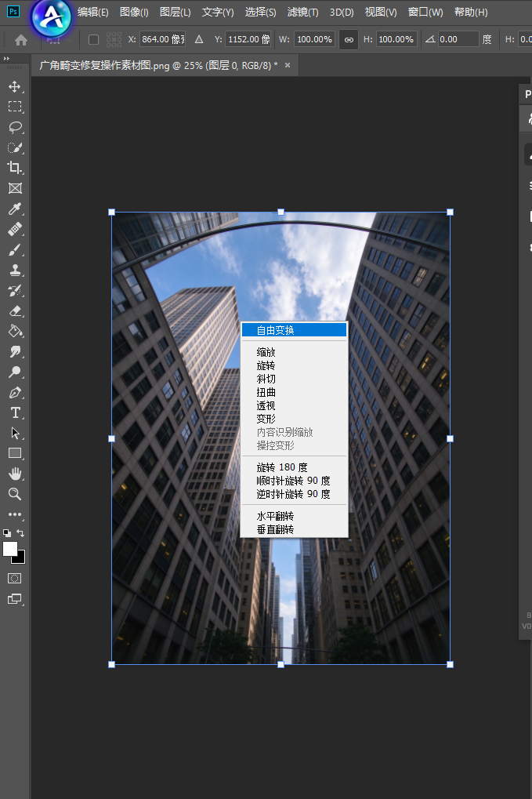Select the Eyedropper tool

(15, 209)
